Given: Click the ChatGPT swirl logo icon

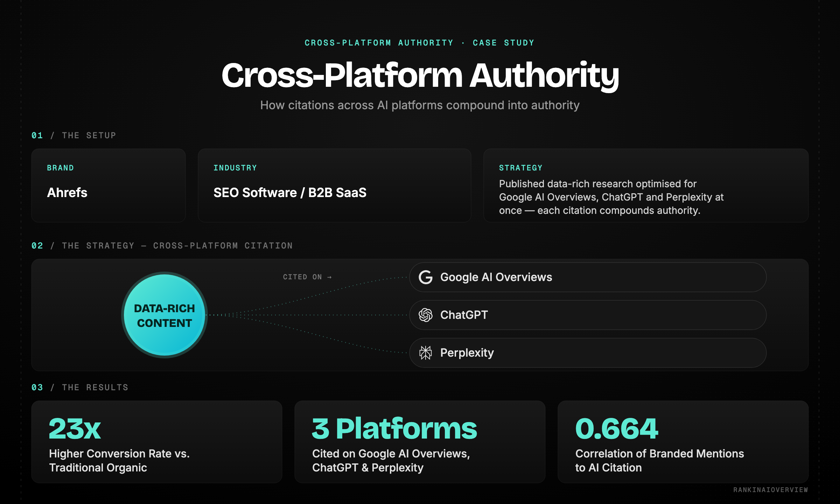Looking at the screenshot, I should [x=426, y=315].
